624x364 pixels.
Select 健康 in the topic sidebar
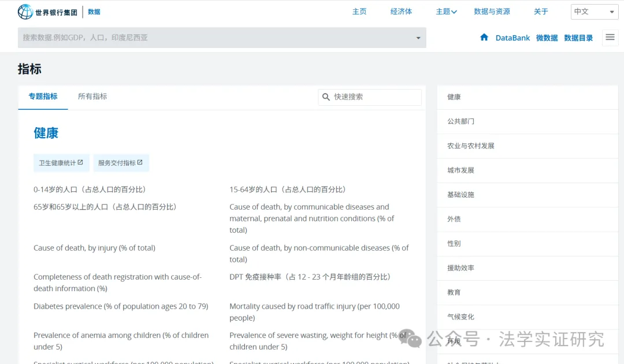[528, 97]
